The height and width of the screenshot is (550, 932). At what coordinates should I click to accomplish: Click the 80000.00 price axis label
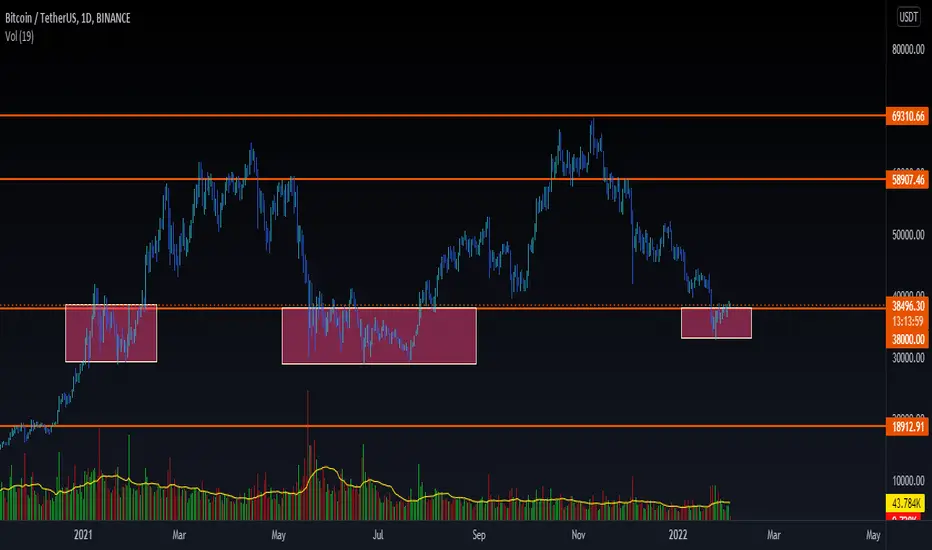[908, 49]
